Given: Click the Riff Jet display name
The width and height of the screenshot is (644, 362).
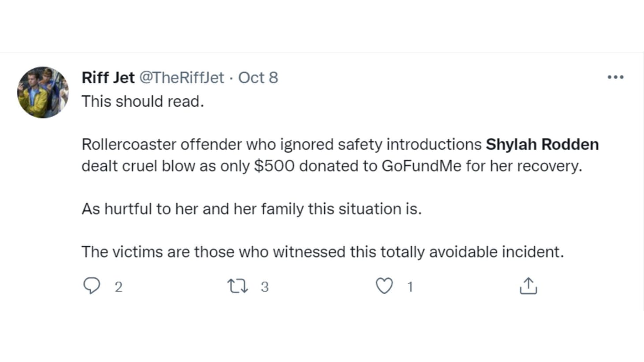Looking at the screenshot, I should pos(108,77).
